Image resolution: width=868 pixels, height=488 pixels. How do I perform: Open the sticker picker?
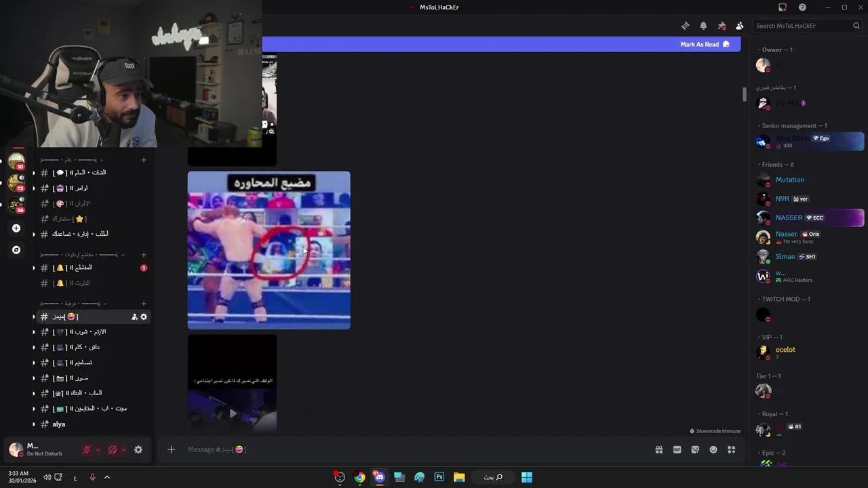coord(695,449)
